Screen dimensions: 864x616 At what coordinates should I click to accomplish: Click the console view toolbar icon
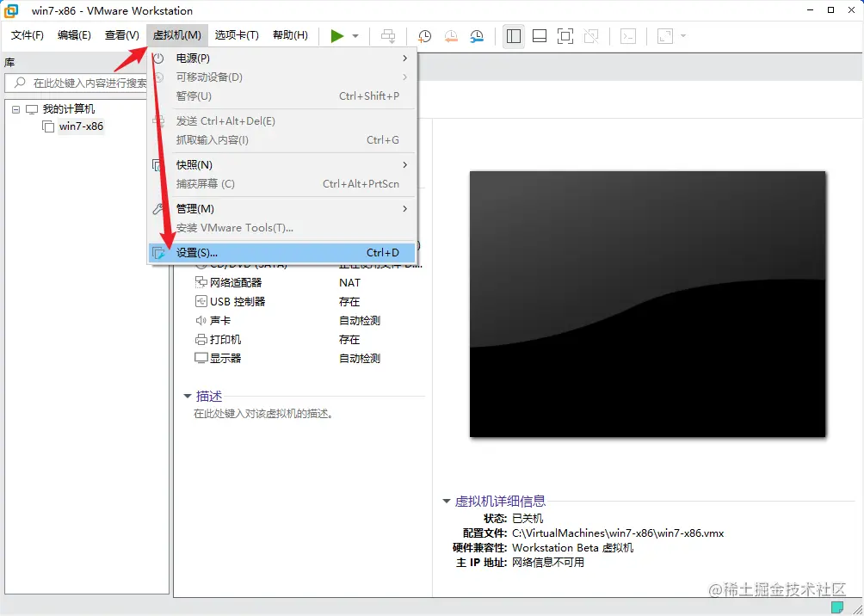coord(628,36)
